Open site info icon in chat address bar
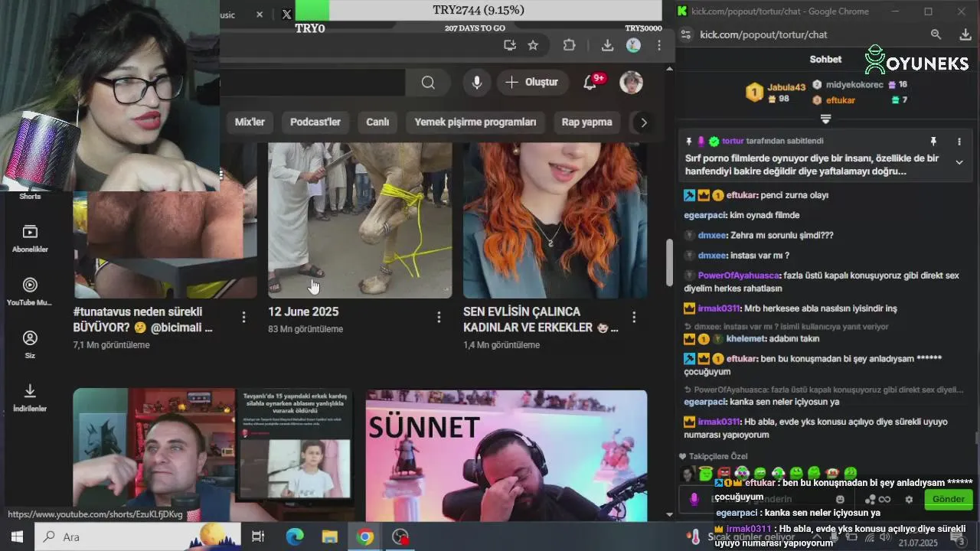 pyautogui.click(x=686, y=34)
